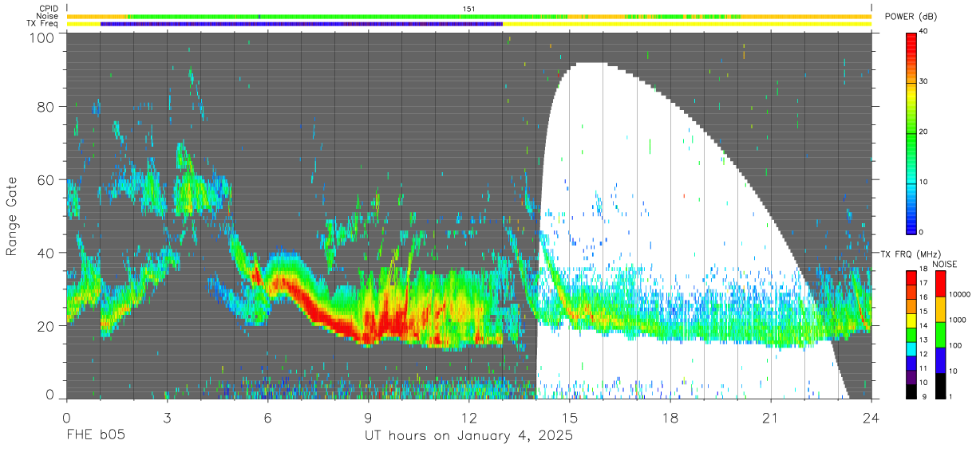Click the 40 tick on the Range Gate axis
980x452 pixels.
[x=46, y=254]
